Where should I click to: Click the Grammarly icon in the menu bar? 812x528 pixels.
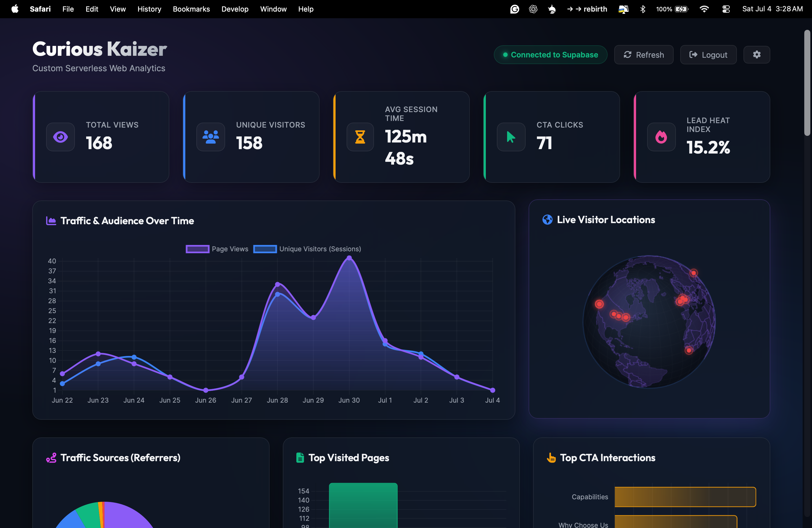pyautogui.click(x=515, y=9)
